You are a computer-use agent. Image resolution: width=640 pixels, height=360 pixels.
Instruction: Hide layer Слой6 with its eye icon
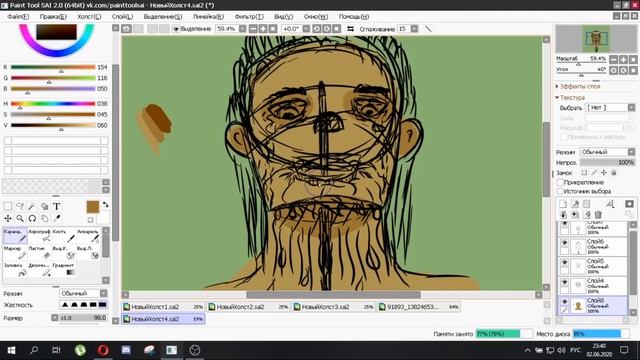coord(564,242)
